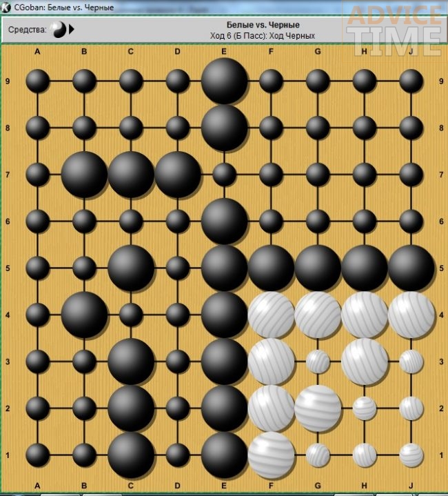Click the black stone at H5

point(365,268)
